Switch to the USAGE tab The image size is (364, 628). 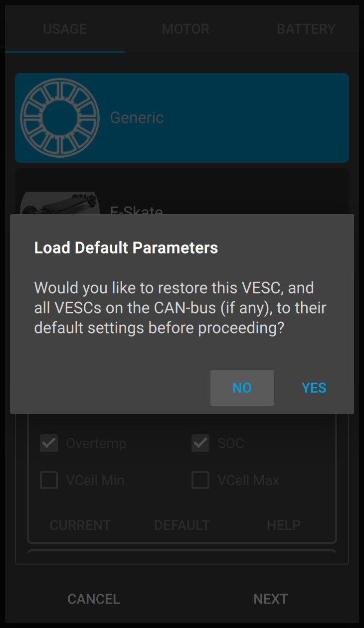click(x=65, y=29)
